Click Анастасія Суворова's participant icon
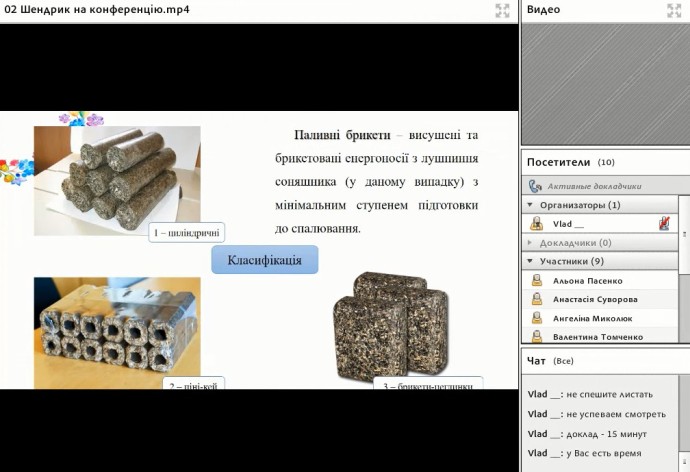The image size is (690, 472). pos(537,299)
